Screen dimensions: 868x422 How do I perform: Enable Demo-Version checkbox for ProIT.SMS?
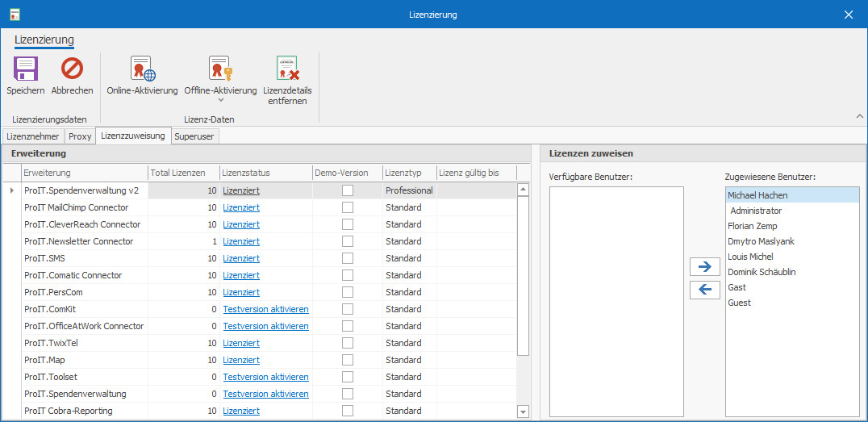347,258
